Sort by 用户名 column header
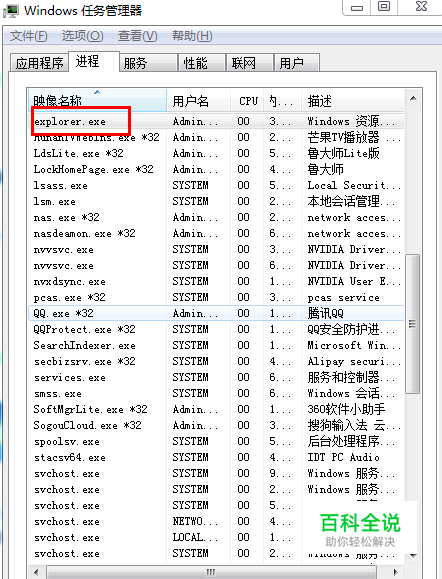 point(199,100)
